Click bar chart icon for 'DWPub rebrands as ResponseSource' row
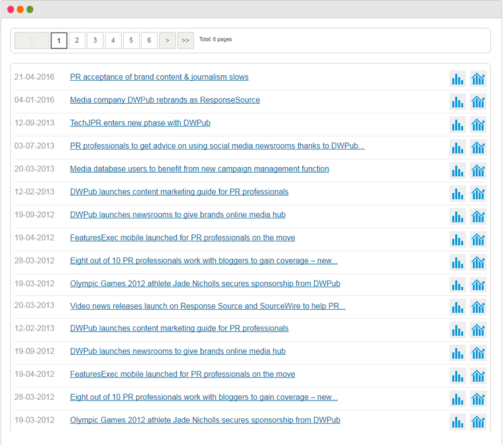The height and width of the screenshot is (445, 504). [457, 102]
